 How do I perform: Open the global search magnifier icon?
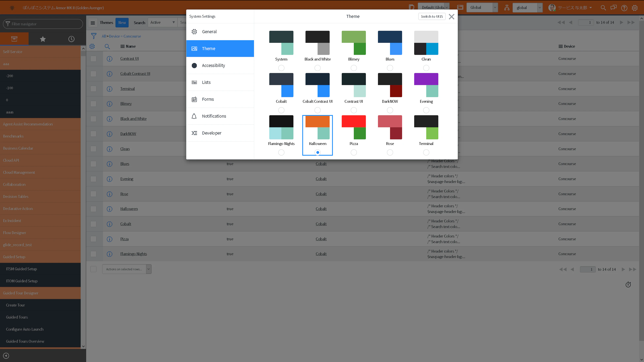point(603,8)
